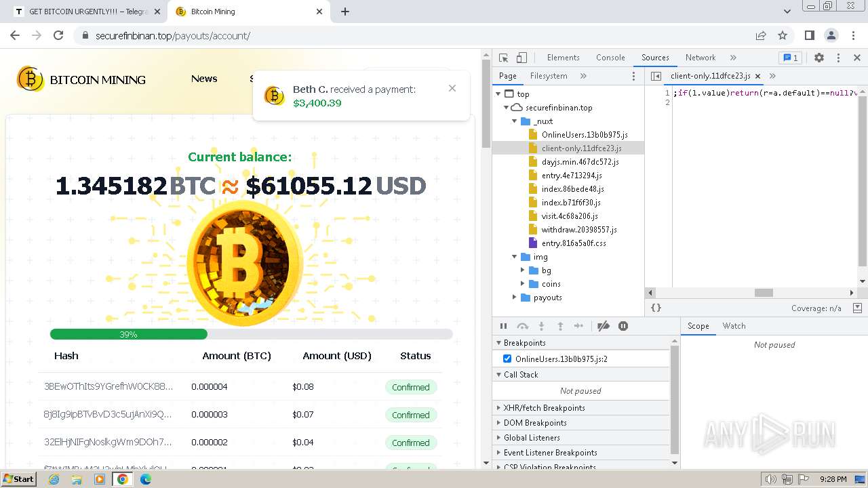
Task: Open the Windows Start menu
Action: [x=18, y=479]
